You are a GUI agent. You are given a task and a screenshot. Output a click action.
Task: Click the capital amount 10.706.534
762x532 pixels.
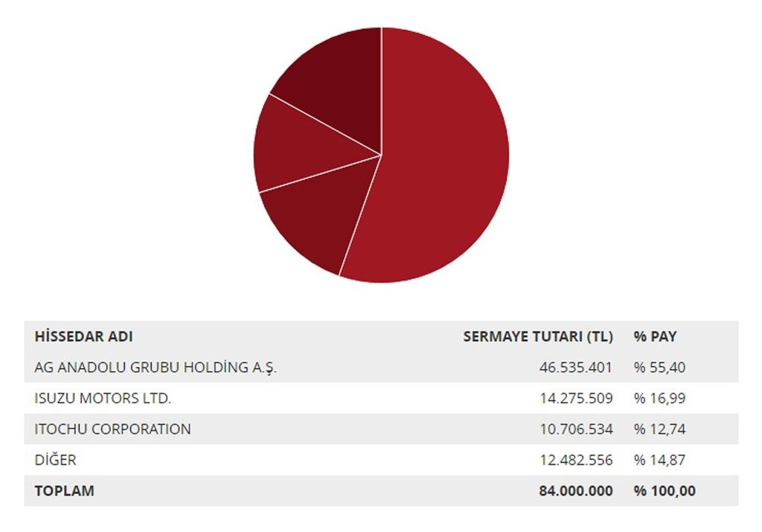point(576,429)
